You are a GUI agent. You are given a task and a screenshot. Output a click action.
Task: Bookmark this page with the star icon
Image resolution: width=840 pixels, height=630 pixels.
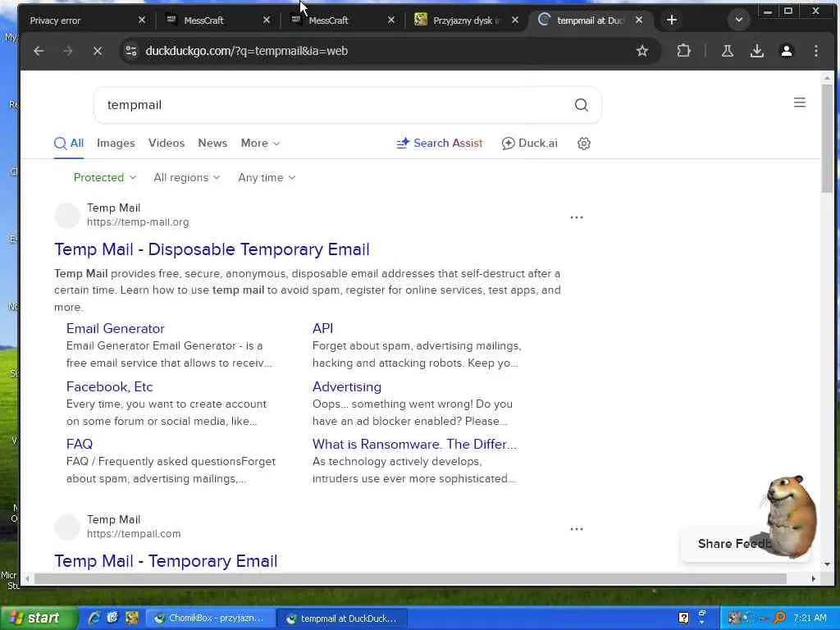(641, 51)
